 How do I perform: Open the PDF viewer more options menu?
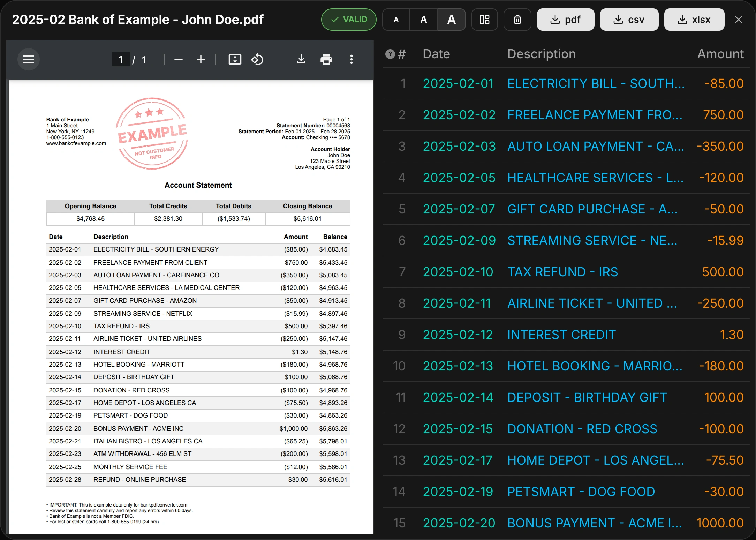[351, 59]
